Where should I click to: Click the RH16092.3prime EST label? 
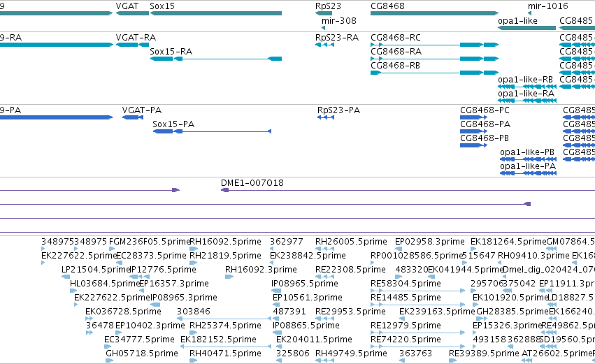(x=261, y=270)
